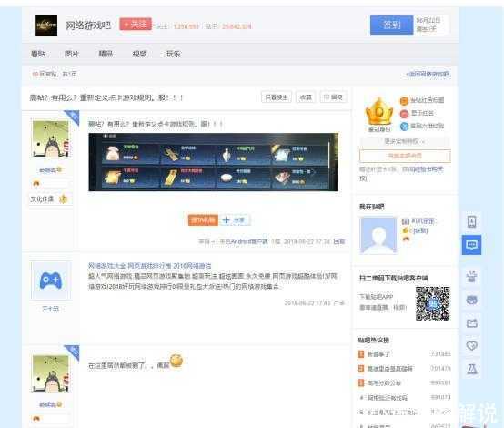This screenshot has height=428, width=504.
Task: Switch to the 玩乐 tab
Action: click(x=173, y=54)
